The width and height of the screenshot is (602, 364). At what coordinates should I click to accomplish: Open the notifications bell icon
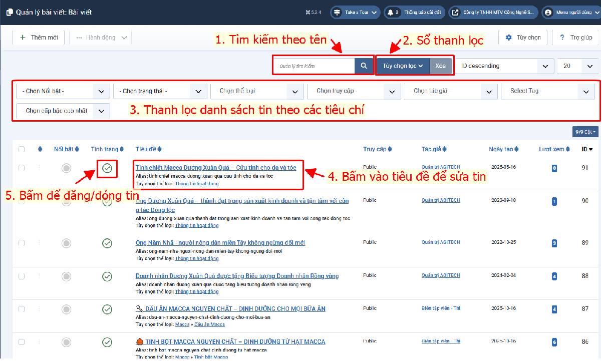(391, 13)
